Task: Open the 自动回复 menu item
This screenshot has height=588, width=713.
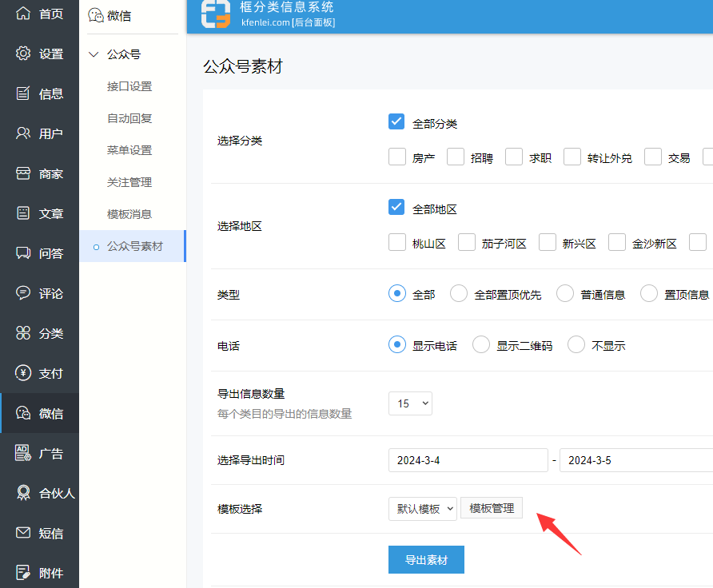Action: click(129, 118)
